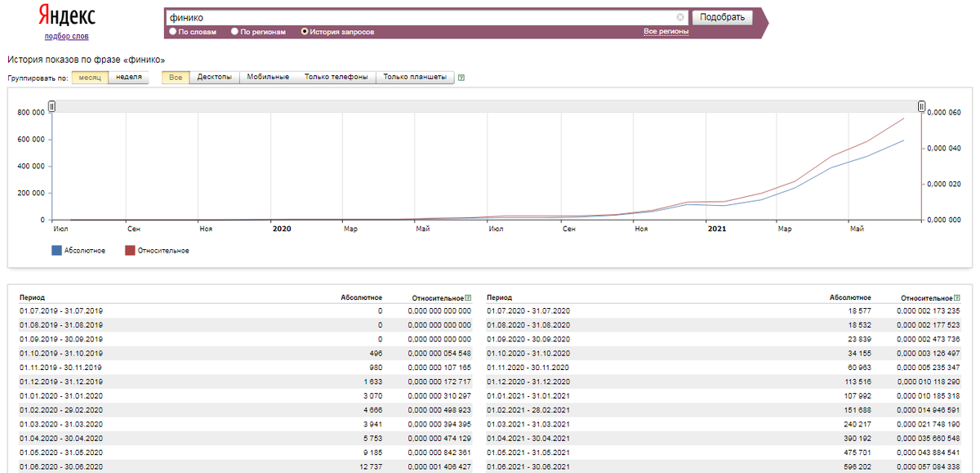This screenshot has width=980, height=473.
Task: Switch to the Только телефоны tab
Action: click(x=336, y=78)
